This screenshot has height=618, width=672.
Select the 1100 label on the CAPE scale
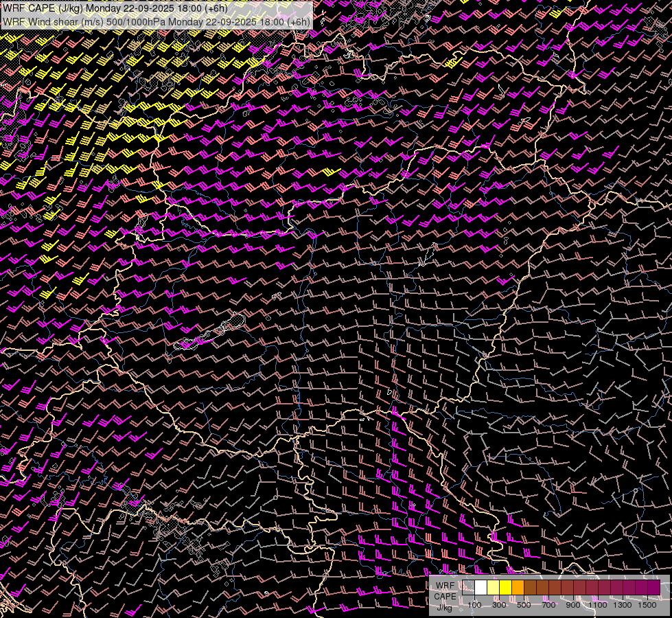tap(598, 605)
